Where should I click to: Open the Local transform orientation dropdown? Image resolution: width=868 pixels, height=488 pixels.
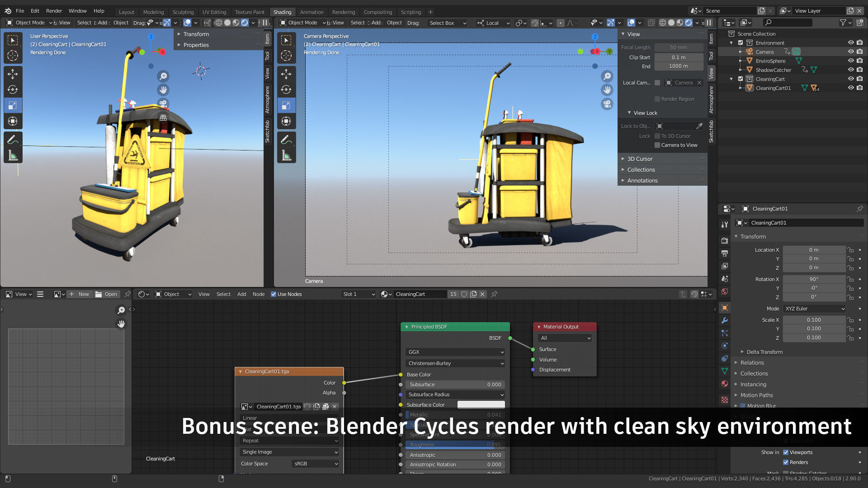pyautogui.click(x=493, y=23)
